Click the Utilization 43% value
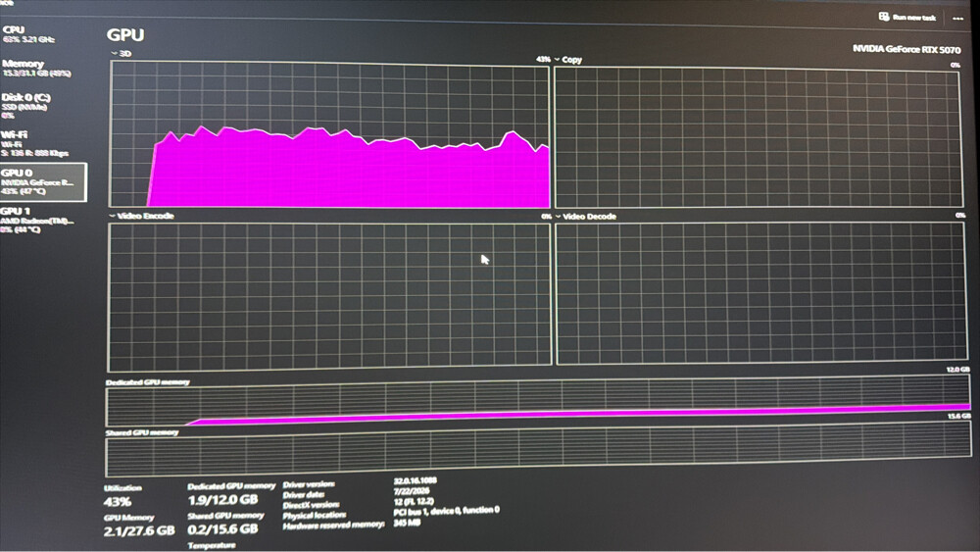Image resolution: width=980 pixels, height=552 pixels. [118, 502]
